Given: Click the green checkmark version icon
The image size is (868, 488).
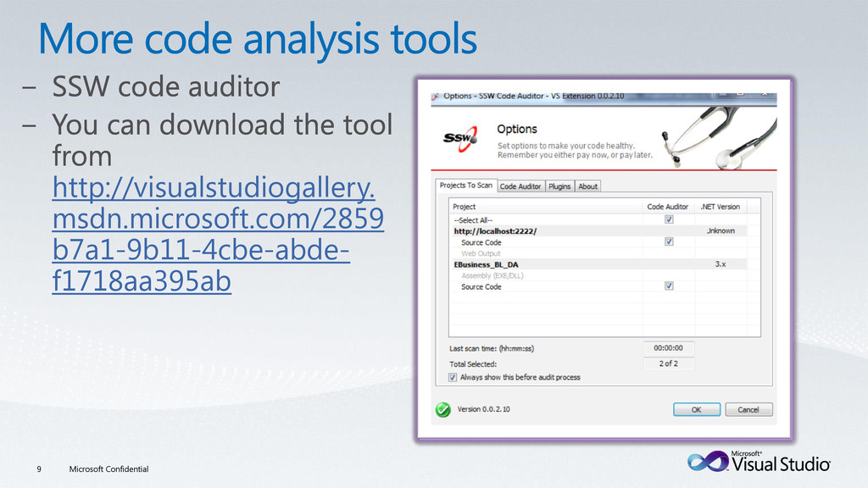Looking at the screenshot, I should click(x=442, y=409).
